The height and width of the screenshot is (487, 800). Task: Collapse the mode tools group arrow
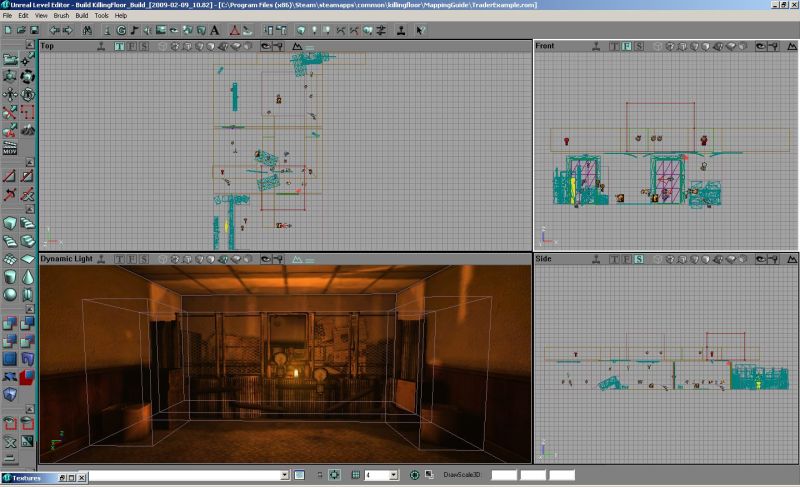point(30,45)
